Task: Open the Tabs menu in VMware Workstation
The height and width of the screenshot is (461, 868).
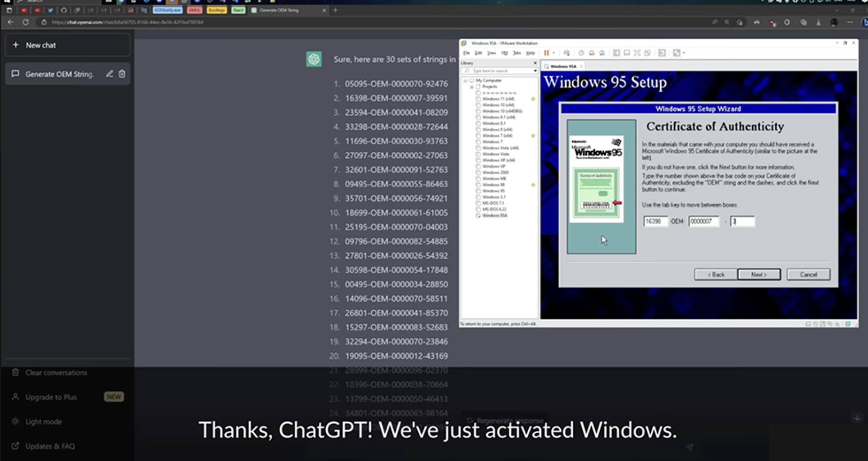Action: [x=517, y=53]
